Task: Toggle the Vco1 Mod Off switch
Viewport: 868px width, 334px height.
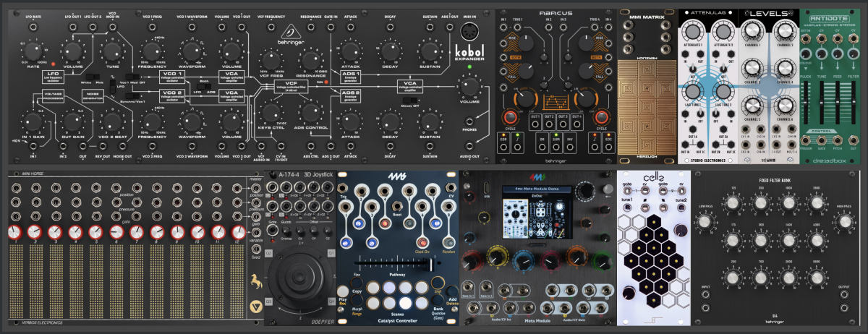Action: [132, 77]
